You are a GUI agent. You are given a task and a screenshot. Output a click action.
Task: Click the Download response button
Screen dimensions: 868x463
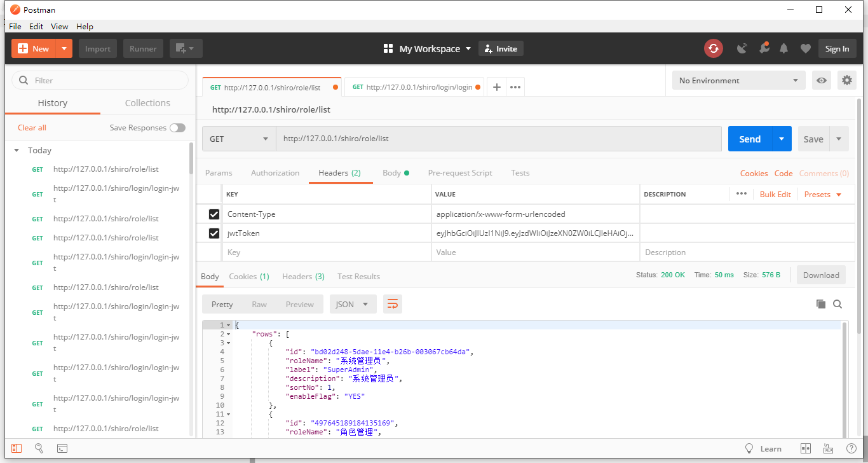point(821,275)
